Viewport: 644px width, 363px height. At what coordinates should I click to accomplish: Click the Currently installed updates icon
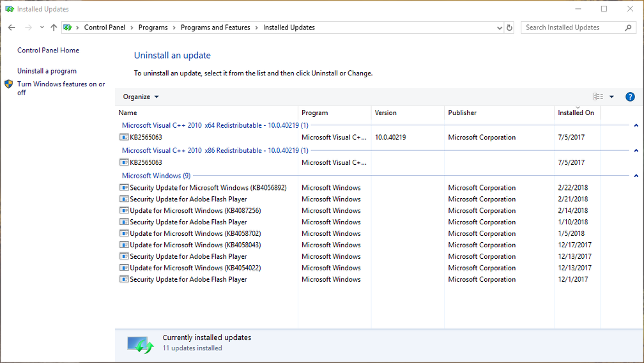click(x=141, y=345)
